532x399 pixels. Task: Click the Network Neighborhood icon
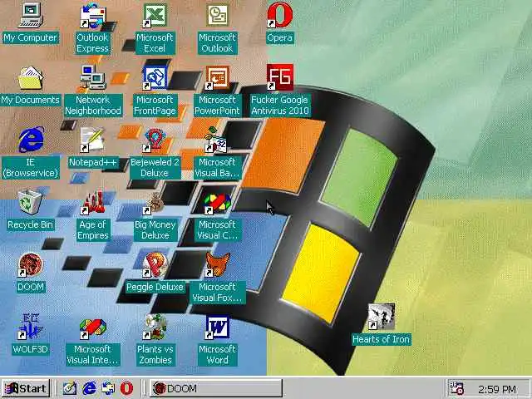(x=92, y=77)
